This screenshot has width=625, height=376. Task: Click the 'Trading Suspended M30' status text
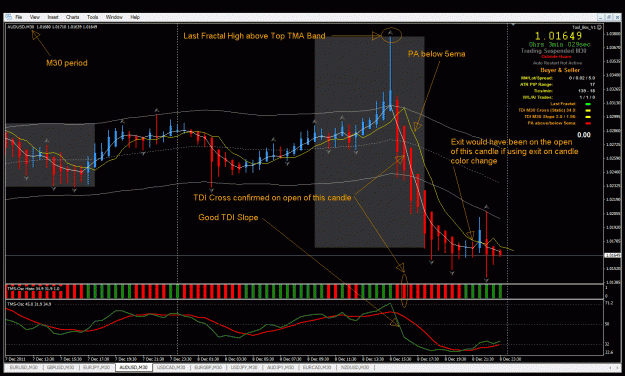pos(554,51)
